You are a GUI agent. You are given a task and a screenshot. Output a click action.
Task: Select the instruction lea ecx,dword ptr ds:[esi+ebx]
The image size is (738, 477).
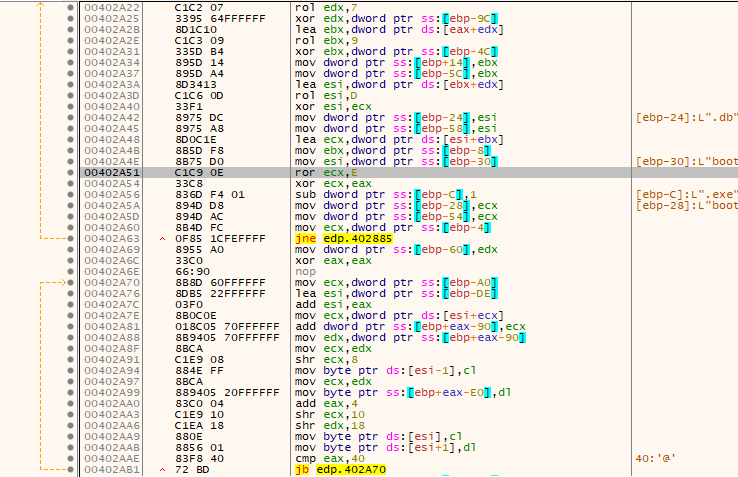pos(400,139)
